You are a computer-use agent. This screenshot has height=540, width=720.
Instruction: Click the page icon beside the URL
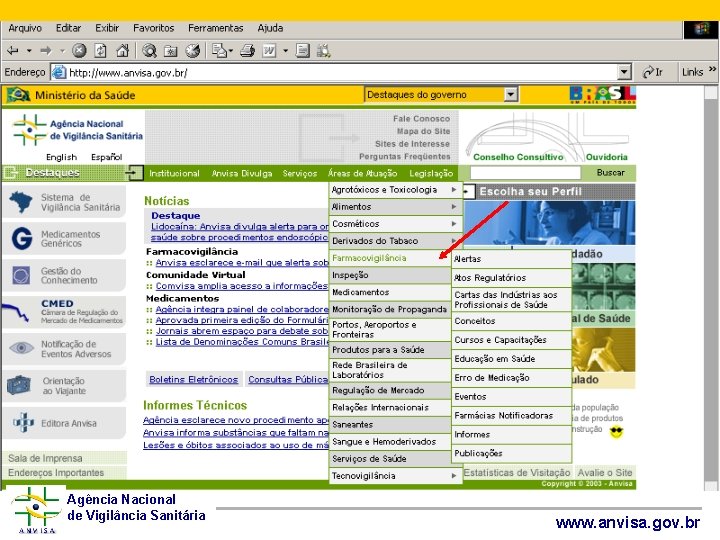click(58, 73)
